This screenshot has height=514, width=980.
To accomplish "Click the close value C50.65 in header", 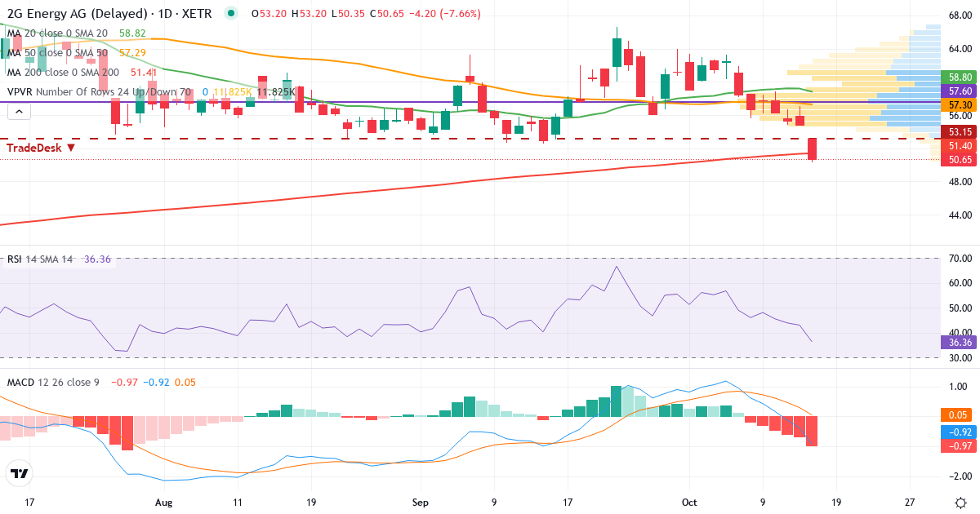I will pos(386,14).
